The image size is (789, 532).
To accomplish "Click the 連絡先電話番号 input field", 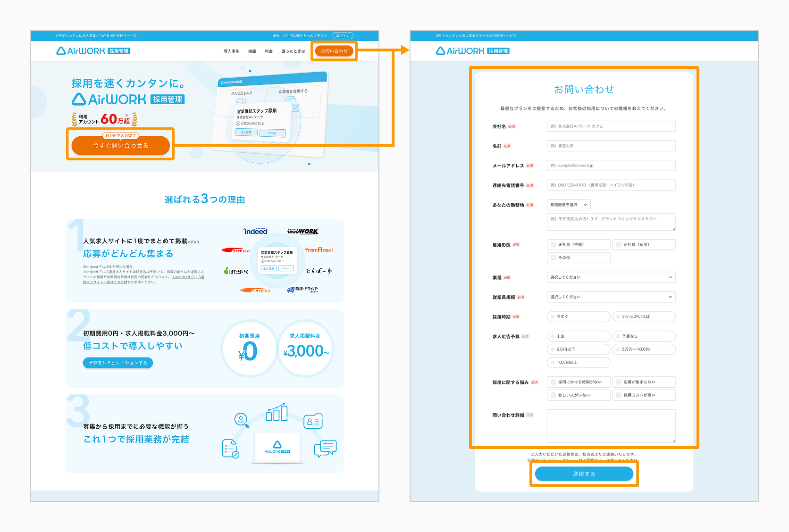I will click(611, 185).
